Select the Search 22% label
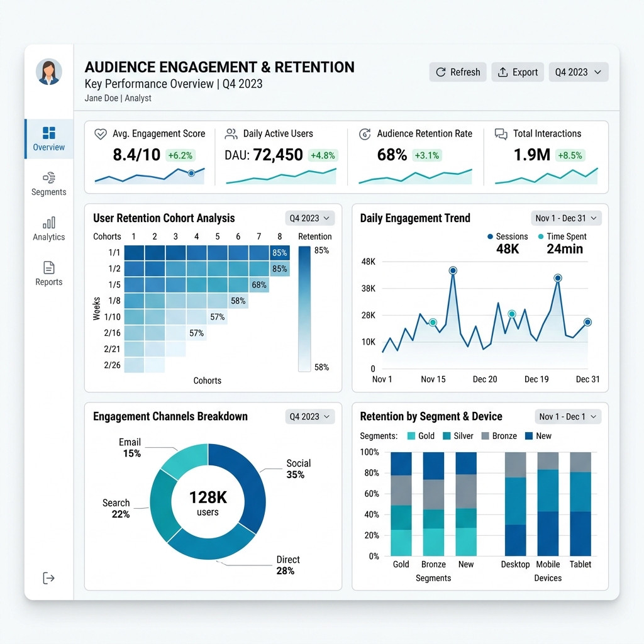This screenshot has height=644, width=644. pos(116,508)
